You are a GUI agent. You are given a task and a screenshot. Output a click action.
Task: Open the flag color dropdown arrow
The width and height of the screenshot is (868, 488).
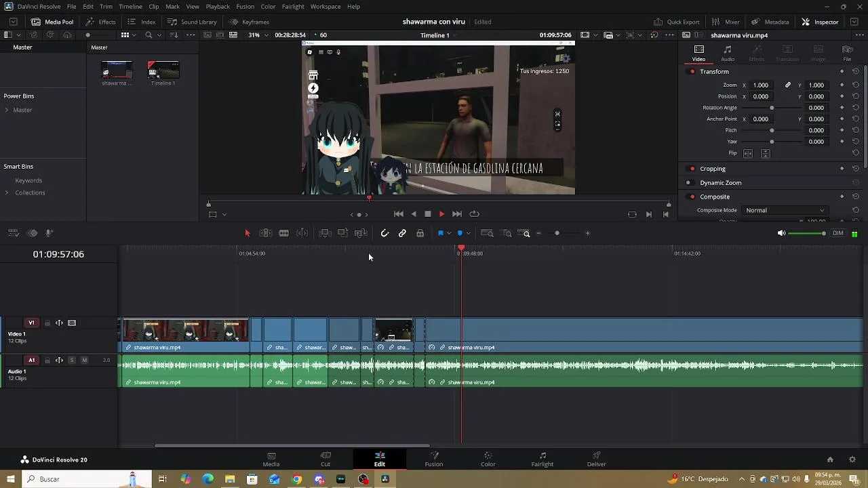tap(449, 233)
